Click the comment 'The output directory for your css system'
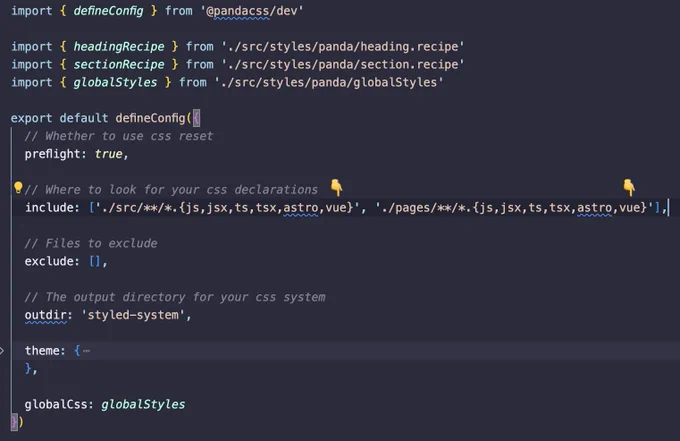The height and width of the screenshot is (441, 680). 175,297
